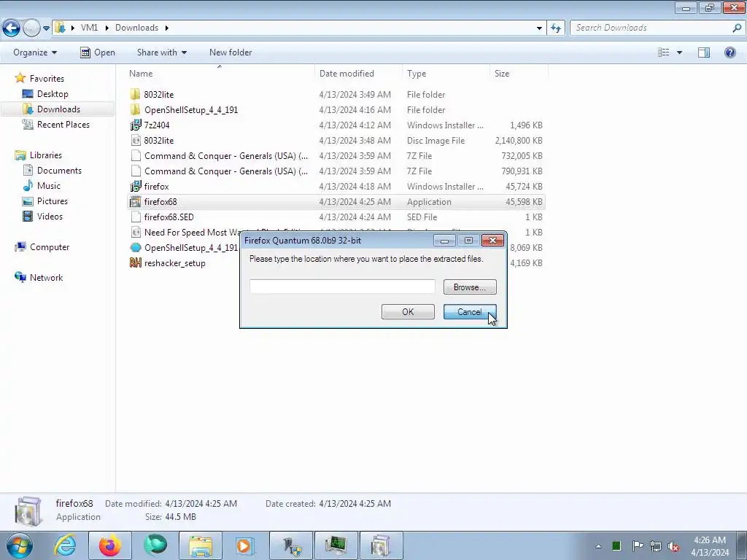Select Network in the navigation pane
The image size is (747, 560).
[46, 278]
